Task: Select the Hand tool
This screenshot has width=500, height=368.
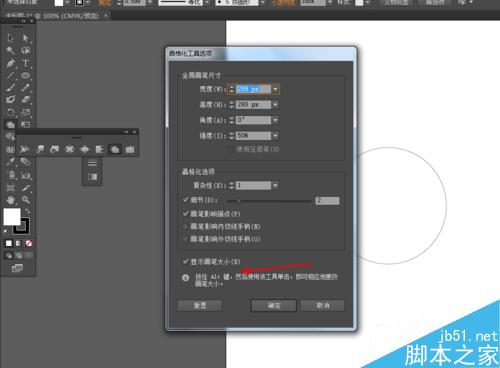Action: coord(10,200)
